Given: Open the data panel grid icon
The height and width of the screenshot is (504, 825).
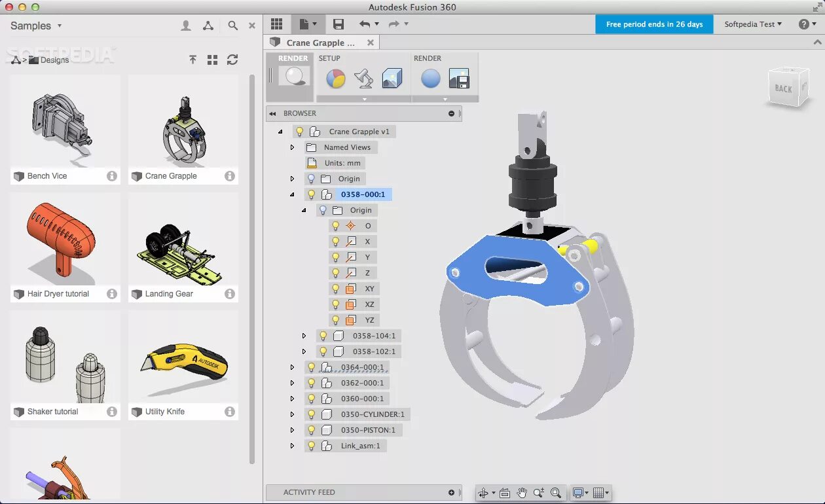Looking at the screenshot, I should pyautogui.click(x=276, y=24).
